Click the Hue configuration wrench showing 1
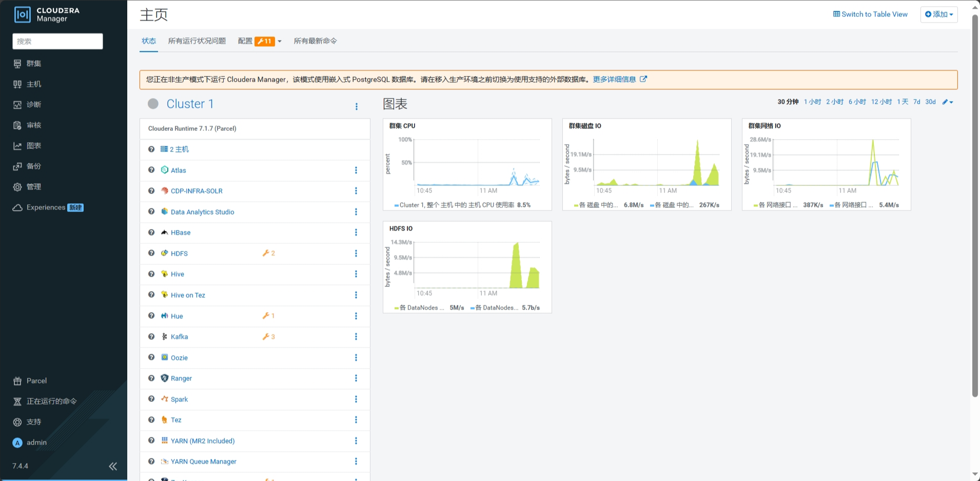 click(x=269, y=316)
